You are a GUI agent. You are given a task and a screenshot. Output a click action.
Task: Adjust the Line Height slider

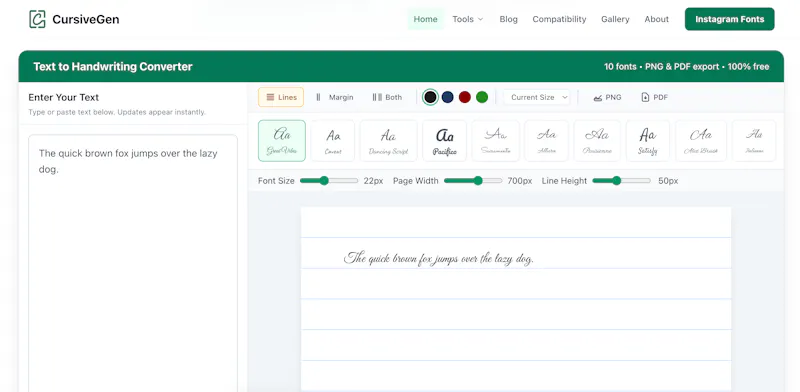click(x=621, y=181)
